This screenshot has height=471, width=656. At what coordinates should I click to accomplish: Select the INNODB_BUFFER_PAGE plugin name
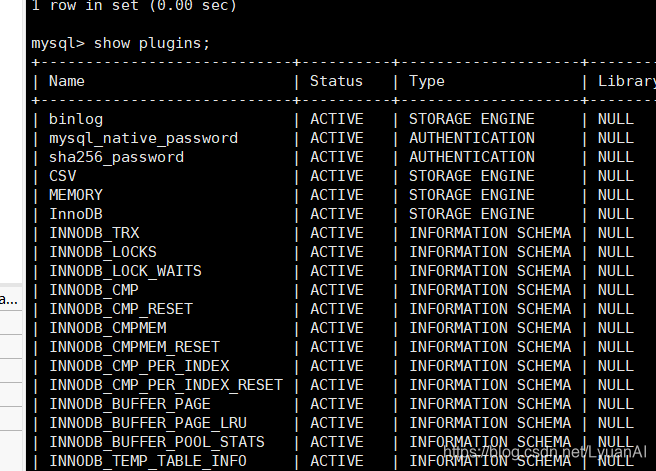tap(130, 404)
